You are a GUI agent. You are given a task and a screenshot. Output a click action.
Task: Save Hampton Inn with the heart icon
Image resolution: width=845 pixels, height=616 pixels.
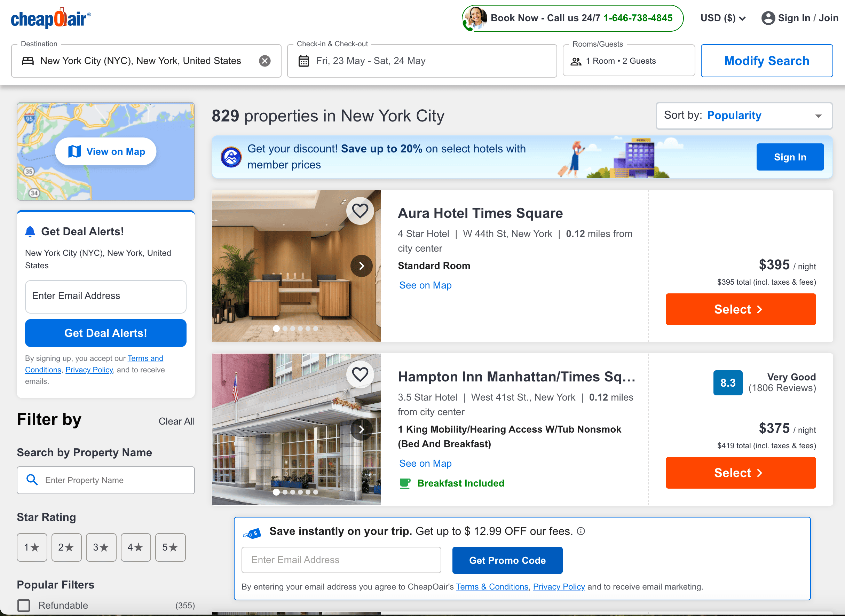coord(360,374)
